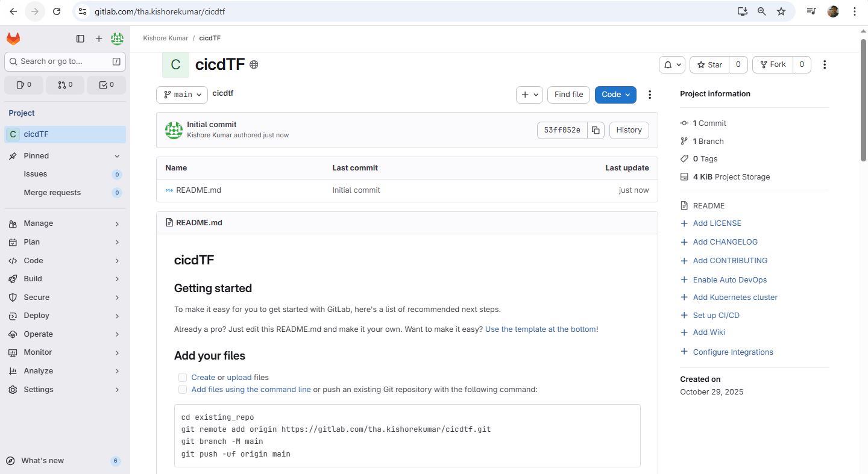Viewport: 868px width, 474px height.
Task: Open notification bell dropdown
Action: 671,64
